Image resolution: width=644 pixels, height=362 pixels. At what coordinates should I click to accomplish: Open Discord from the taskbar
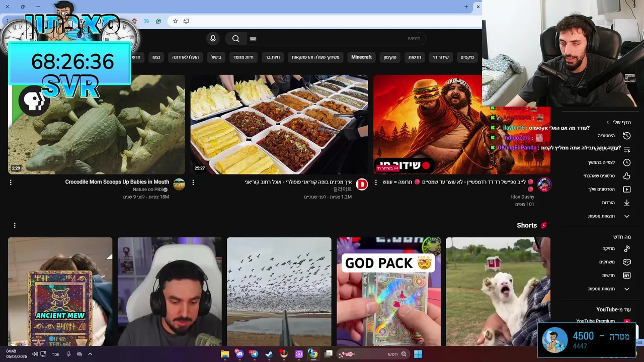tap(239, 354)
